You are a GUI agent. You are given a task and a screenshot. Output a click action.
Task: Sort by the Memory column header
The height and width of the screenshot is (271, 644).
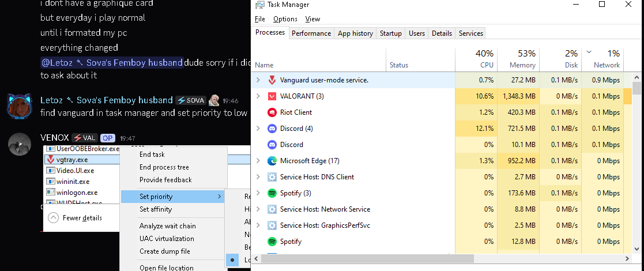pos(518,59)
